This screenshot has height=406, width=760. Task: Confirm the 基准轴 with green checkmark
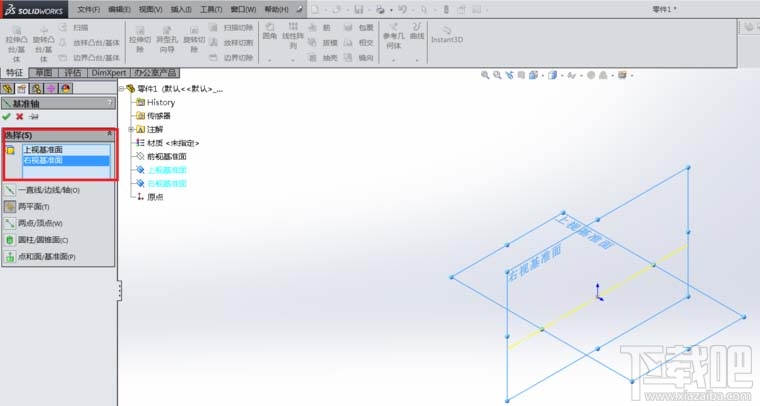6,117
